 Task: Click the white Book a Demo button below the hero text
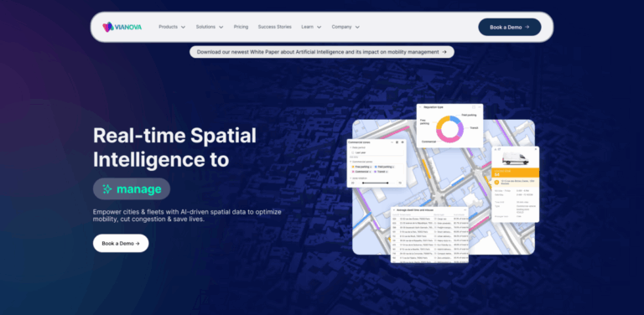121,243
